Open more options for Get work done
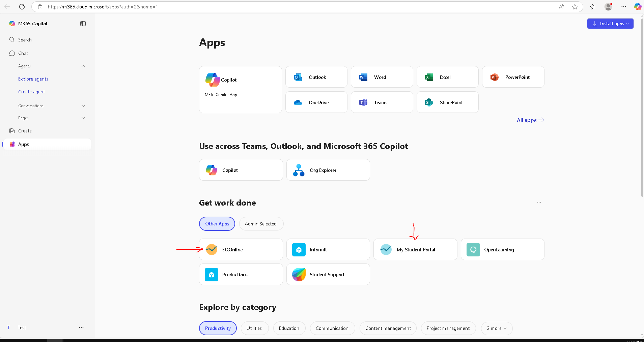 [x=539, y=202]
